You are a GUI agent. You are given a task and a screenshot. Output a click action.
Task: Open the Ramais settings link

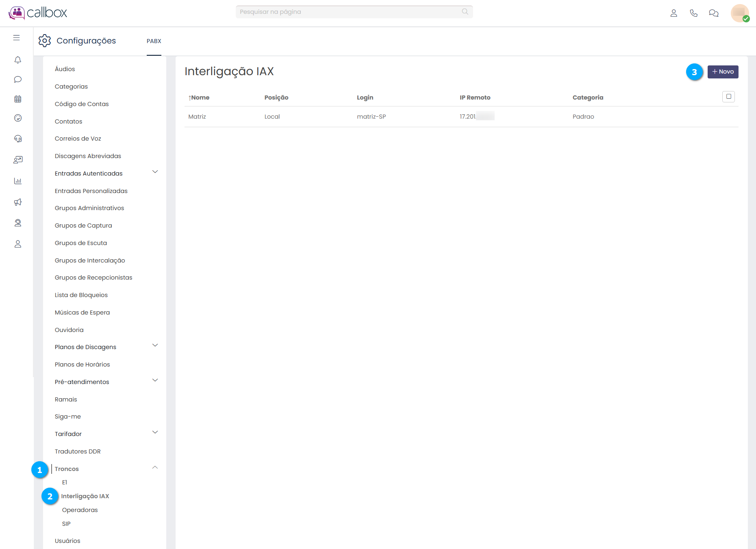coord(66,399)
